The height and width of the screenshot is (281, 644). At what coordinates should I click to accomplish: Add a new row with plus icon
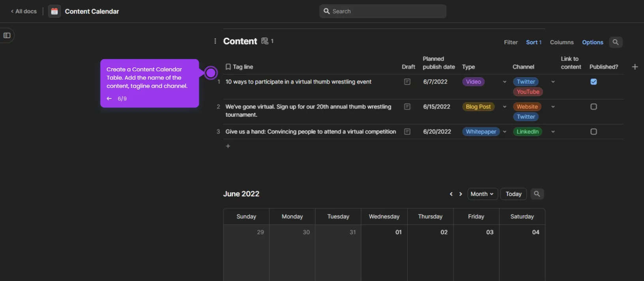coord(228,146)
